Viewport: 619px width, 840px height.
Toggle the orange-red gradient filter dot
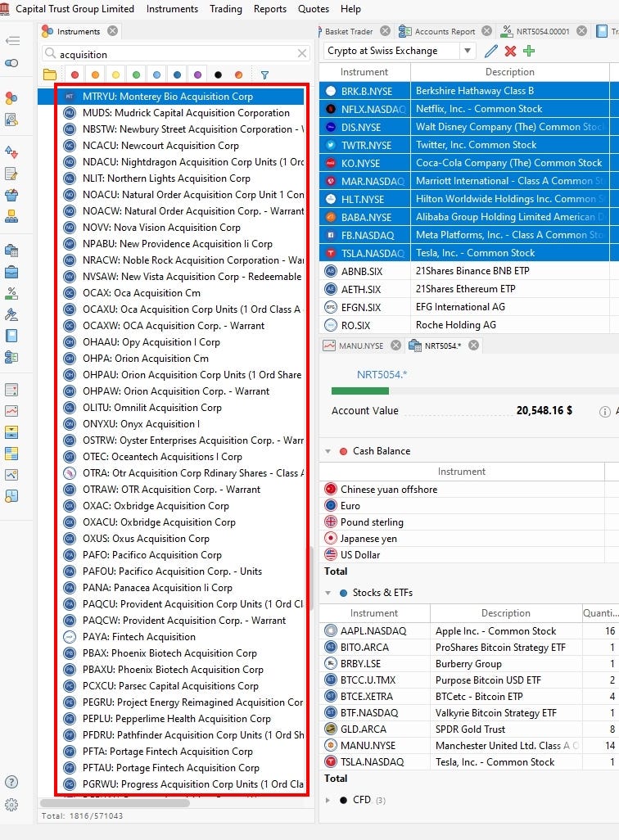click(x=238, y=75)
